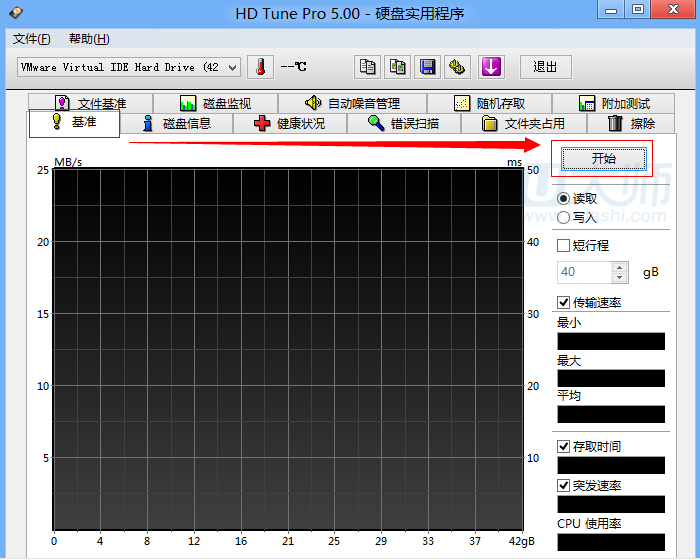Increase the short stroke gB spinner value
This screenshot has width=700, height=560.
[620, 267]
